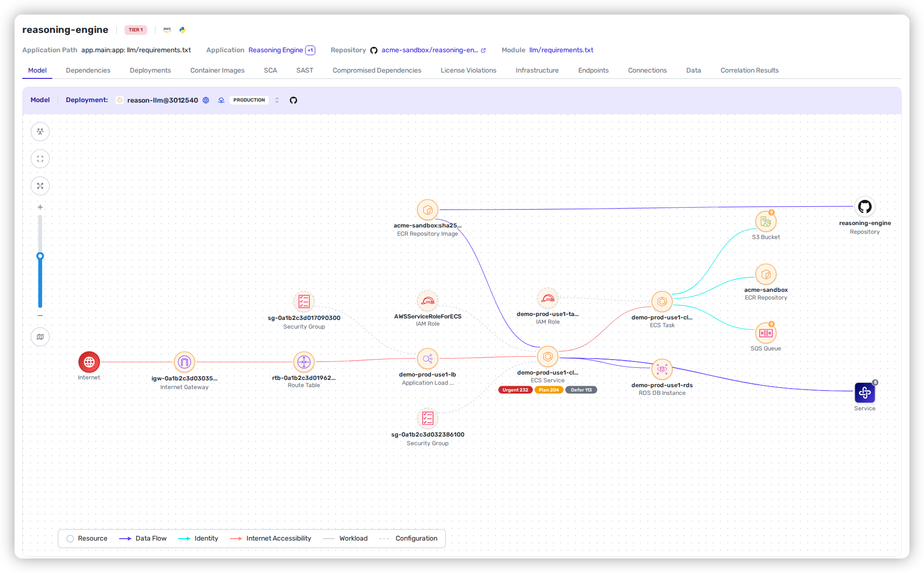Screen dimensions: 924x573
Task: Select the RDS DB Instance node
Action: [x=662, y=369]
